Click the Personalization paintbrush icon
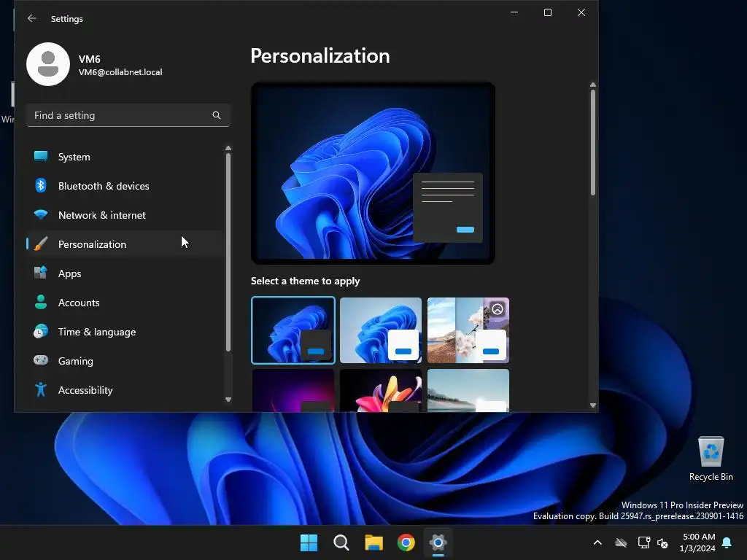 41,244
